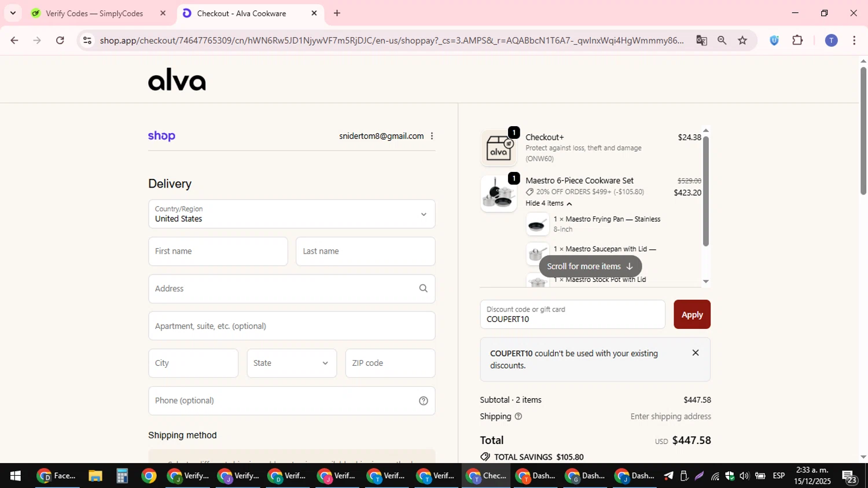The width and height of the screenshot is (868, 488).
Task: Open the Face... Chrome window in taskbar
Action: tap(56, 476)
